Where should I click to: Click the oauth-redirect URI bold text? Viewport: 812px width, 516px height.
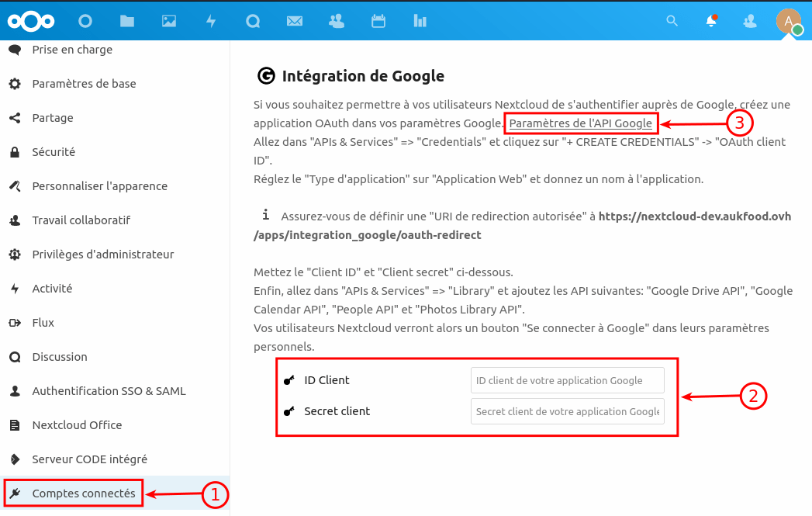coord(522,226)
